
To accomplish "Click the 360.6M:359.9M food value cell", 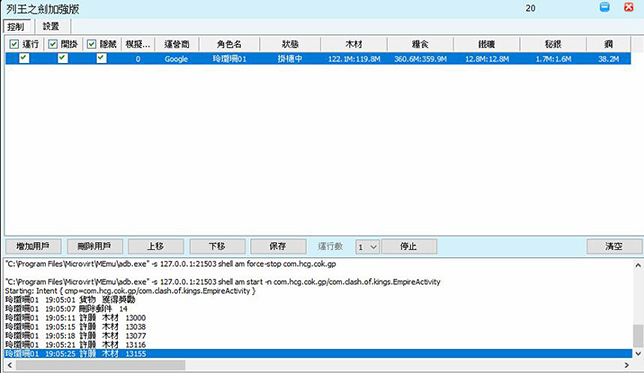I will pos(420,59).
